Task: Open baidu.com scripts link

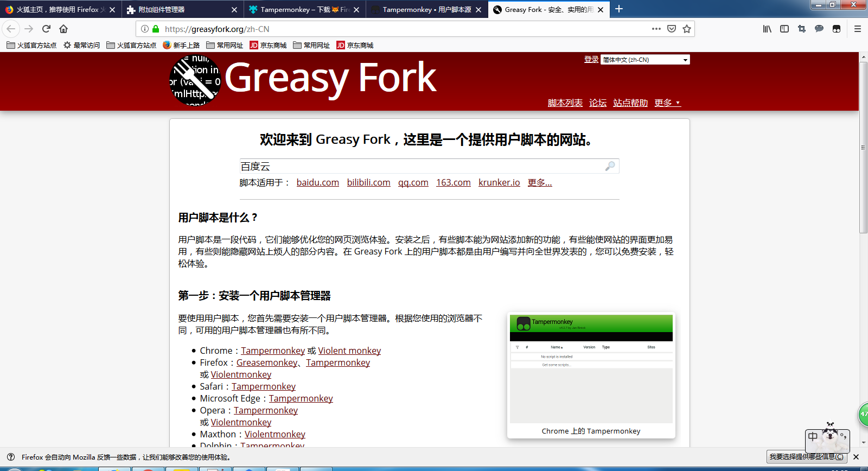Action: tap(318, 182)
